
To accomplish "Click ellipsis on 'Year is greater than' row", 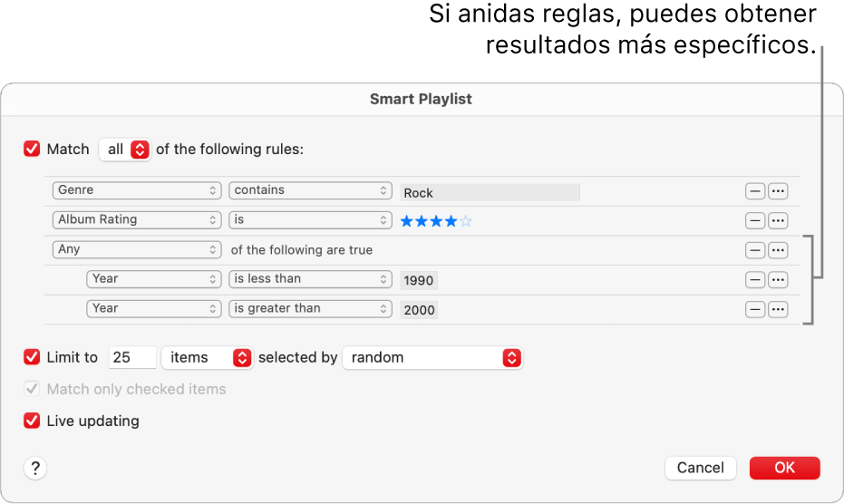I will [x=778, y=309].
